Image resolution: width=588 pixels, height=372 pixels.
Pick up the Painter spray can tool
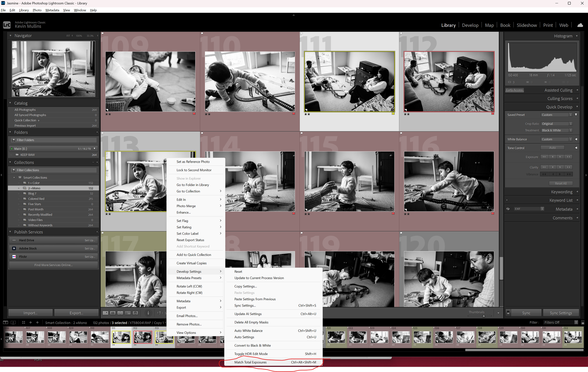coord(148,313)
